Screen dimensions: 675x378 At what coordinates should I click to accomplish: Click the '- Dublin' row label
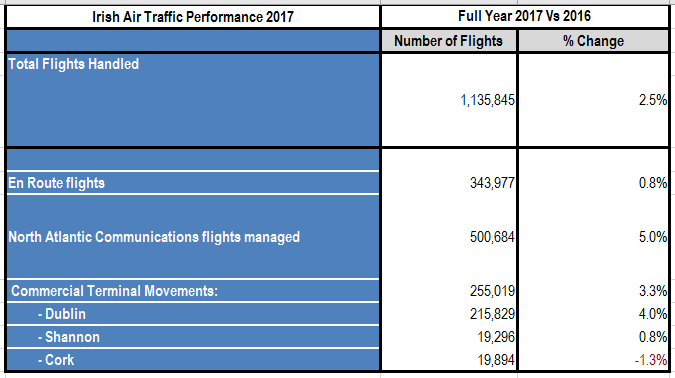tap(62, 314)
